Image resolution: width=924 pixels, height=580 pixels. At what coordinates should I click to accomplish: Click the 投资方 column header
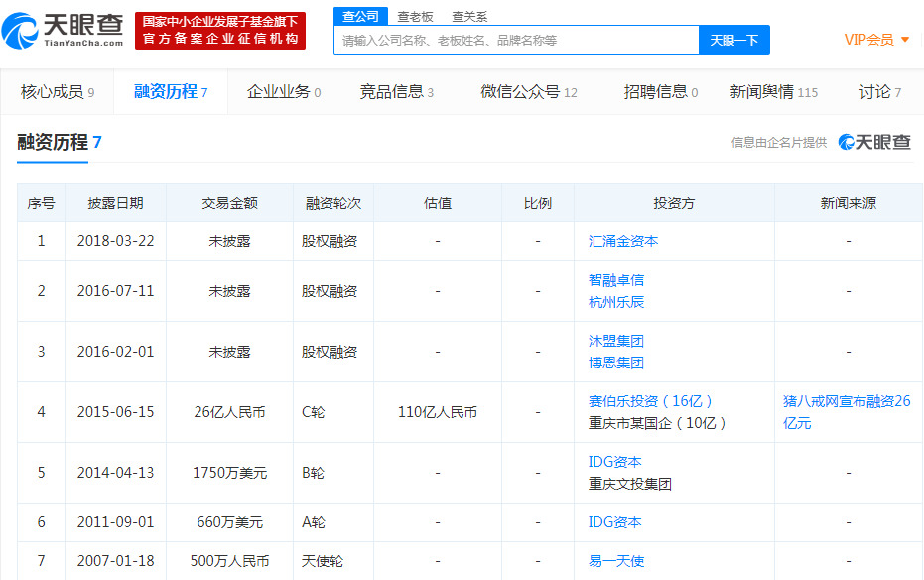(x=674, y=203)
